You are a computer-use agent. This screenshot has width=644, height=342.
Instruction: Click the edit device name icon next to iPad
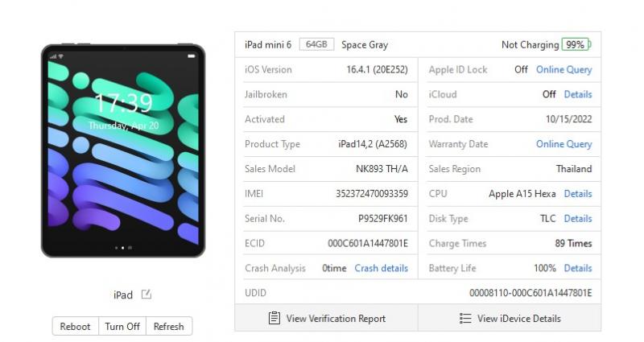147,295
